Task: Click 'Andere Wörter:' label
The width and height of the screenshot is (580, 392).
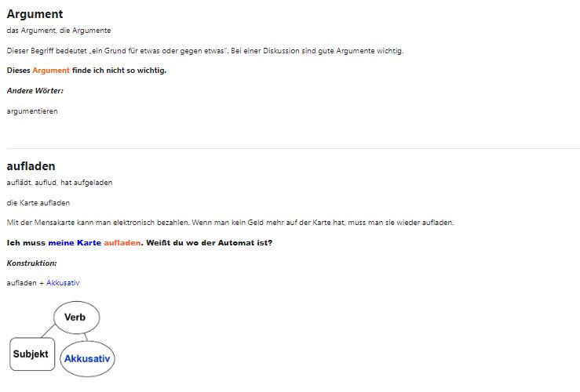Action: tap(35, 90)
